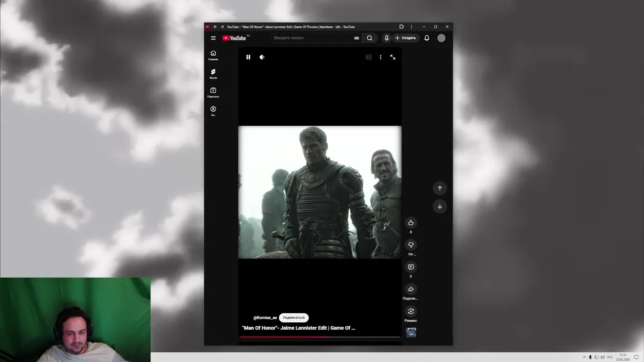Screen dimensions: 644x362
Task: Open the network icon in system tray
Action: (596, 357)
